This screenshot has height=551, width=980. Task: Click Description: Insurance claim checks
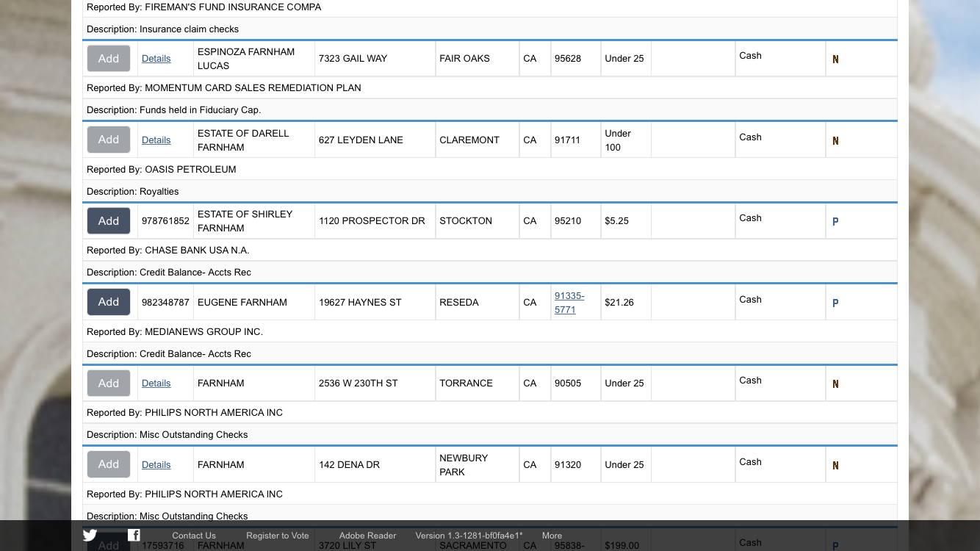click(x=163, y=29)
